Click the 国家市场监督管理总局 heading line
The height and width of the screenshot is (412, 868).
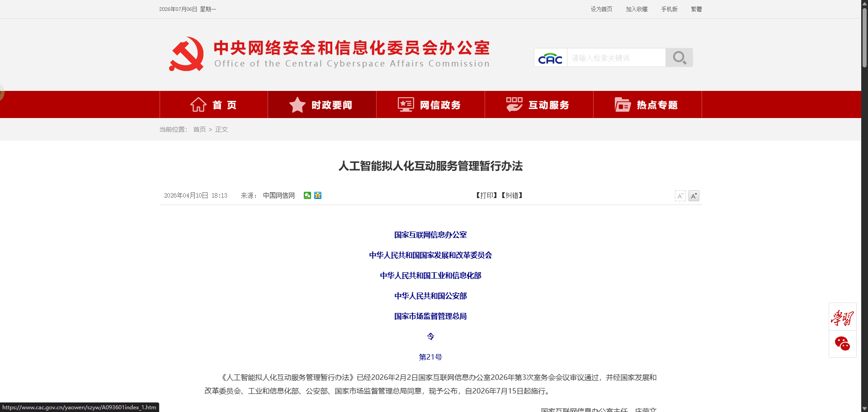pyautogui.click(x=430, y=316)
